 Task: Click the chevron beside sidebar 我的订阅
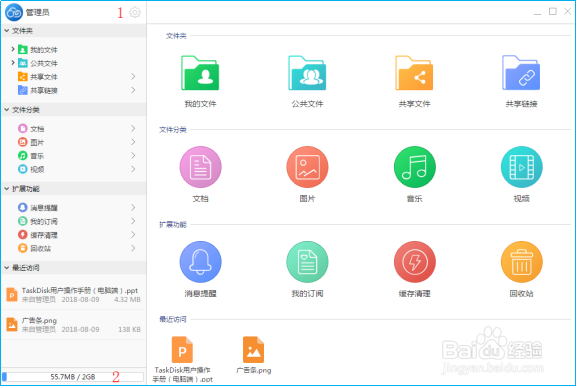click(x=133, y=221)
